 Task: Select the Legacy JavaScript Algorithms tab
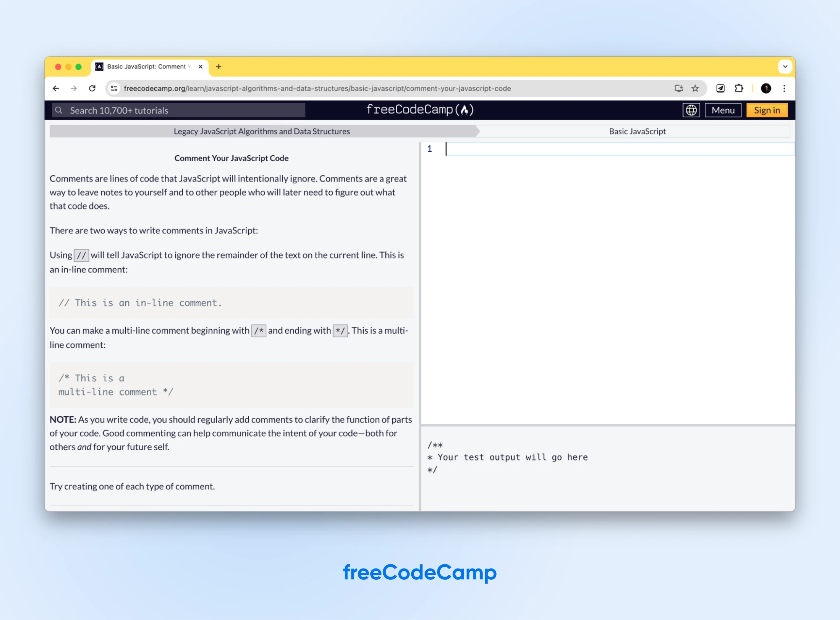point(262,131)
